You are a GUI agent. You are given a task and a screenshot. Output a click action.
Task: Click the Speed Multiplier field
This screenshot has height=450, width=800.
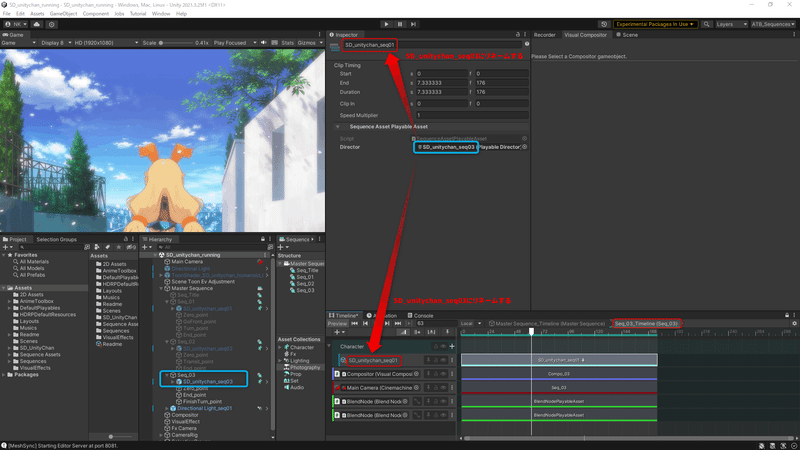coord(471,115)
